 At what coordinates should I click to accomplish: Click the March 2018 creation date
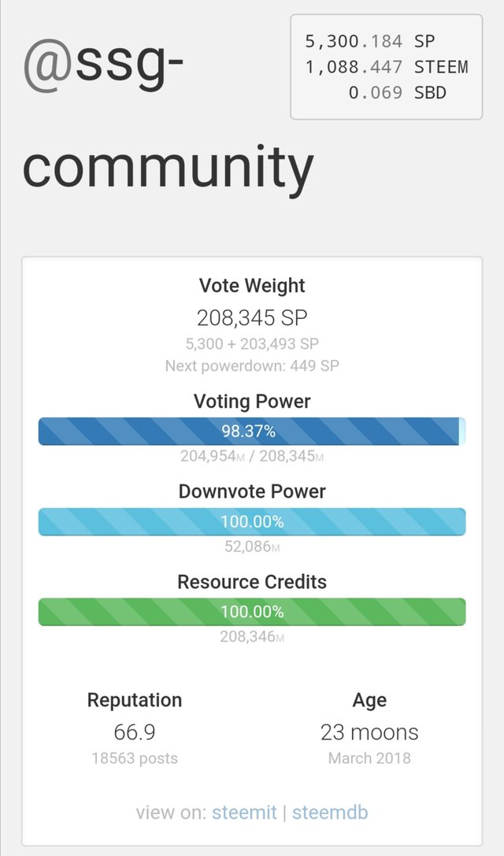click(369, 758)
